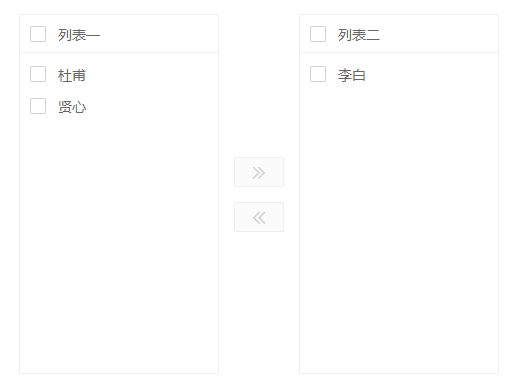Select the 李白 name label
Screen dimensions: 520x387
(x=352, y=75)
